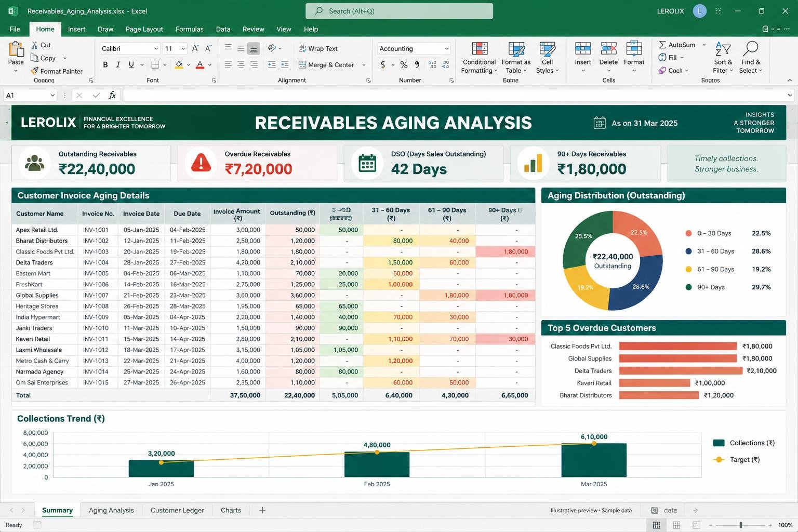The image size is (798, 532).
Task: Open the Accounting number format dropdown
Action: (447, 49)
